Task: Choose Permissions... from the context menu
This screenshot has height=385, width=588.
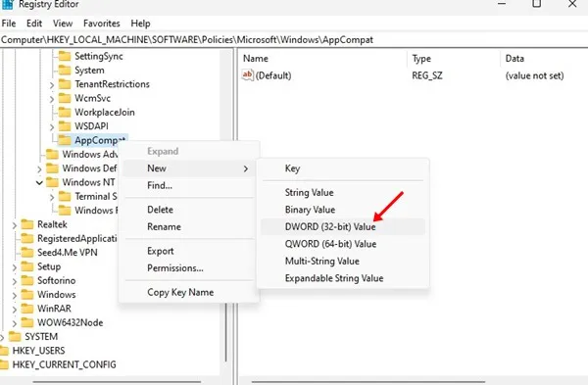Action: pos(189,268)
